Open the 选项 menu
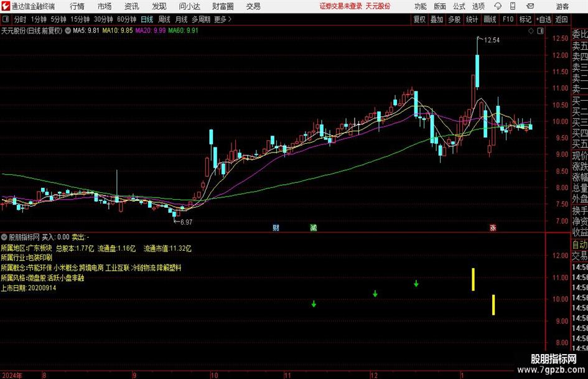The image size is (588, 379). coord(478,6)
